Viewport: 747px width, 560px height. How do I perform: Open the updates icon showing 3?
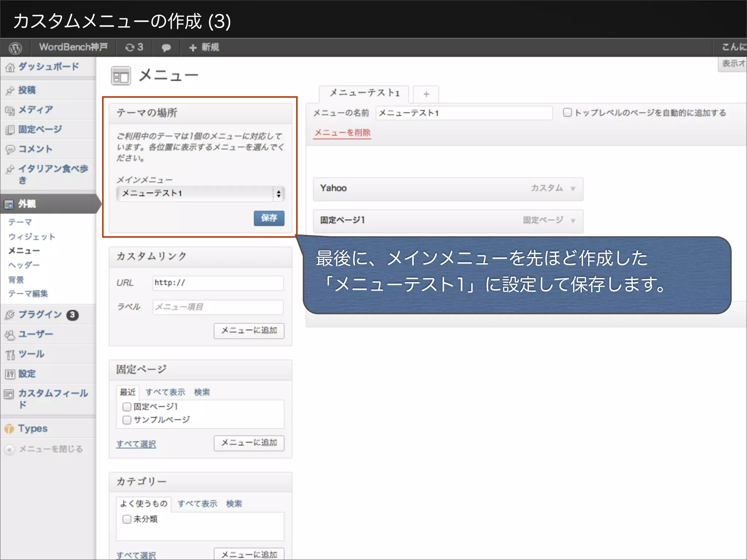(134, 47)
